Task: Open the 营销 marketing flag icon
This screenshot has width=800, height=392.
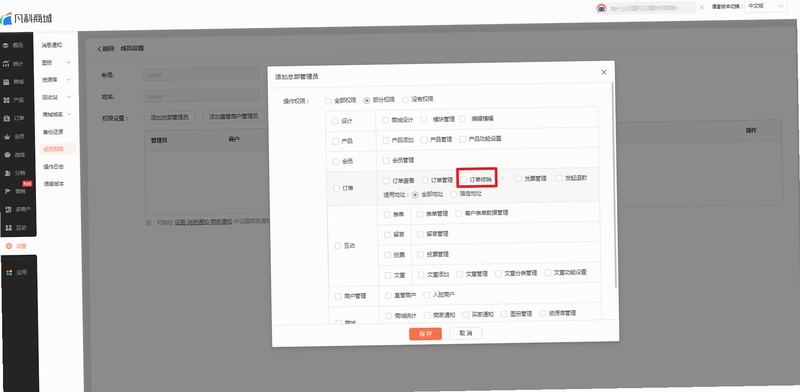Action: pyautogui.click(x=8, y=191)
